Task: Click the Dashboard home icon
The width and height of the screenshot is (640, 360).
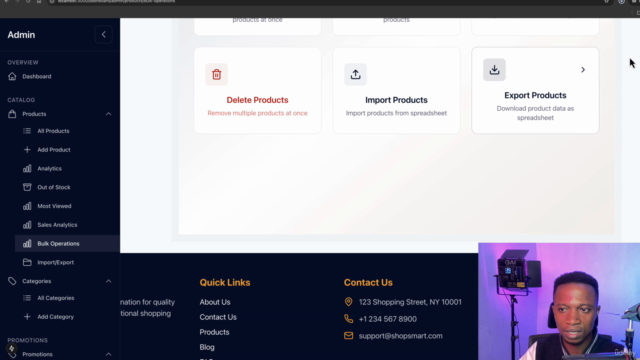Action: click(12, 76)
